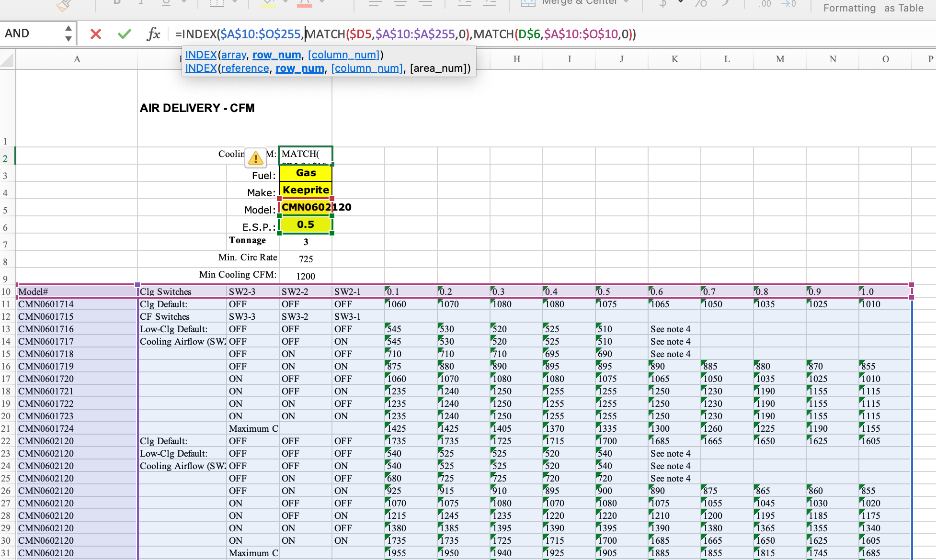Increase decimal places with the arrow icon
Viewport: 936px width, 560px height.
tap(788, 4)
